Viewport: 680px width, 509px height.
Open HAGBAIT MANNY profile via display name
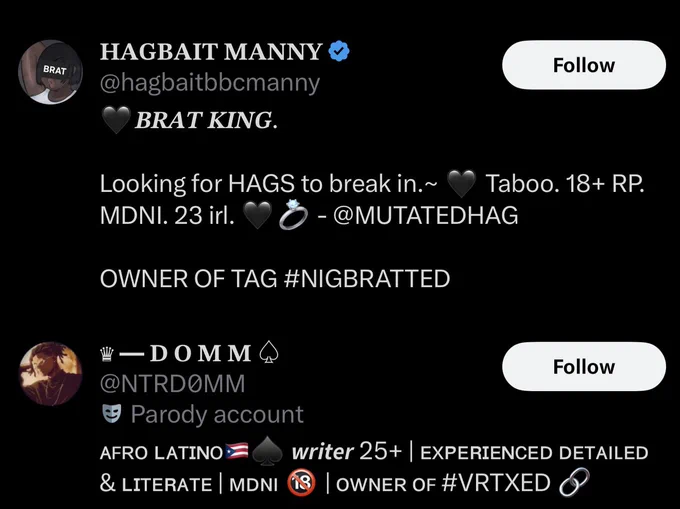pyautogui.click(x=211, y=52)
